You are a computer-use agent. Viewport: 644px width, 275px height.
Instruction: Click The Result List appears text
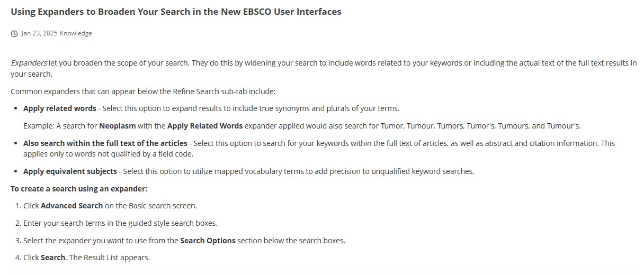pyautogui.click(x=109, y=258)
